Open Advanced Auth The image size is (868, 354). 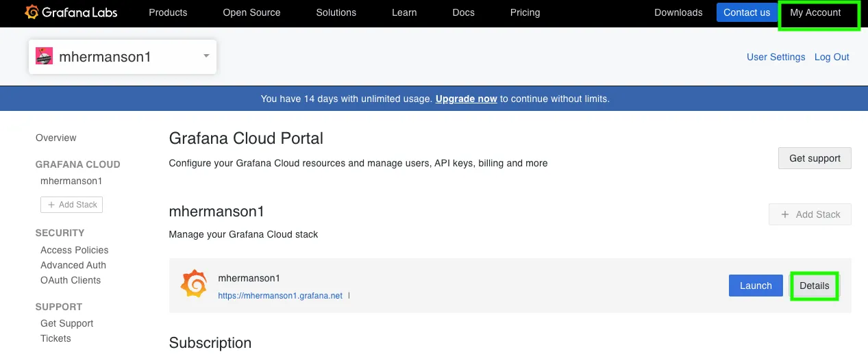tap(73, 265)
